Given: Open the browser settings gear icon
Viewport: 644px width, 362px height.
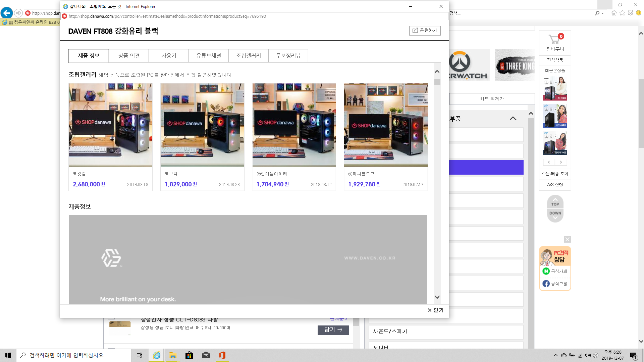Looking at the screenshot, I should tap(631, 13).
